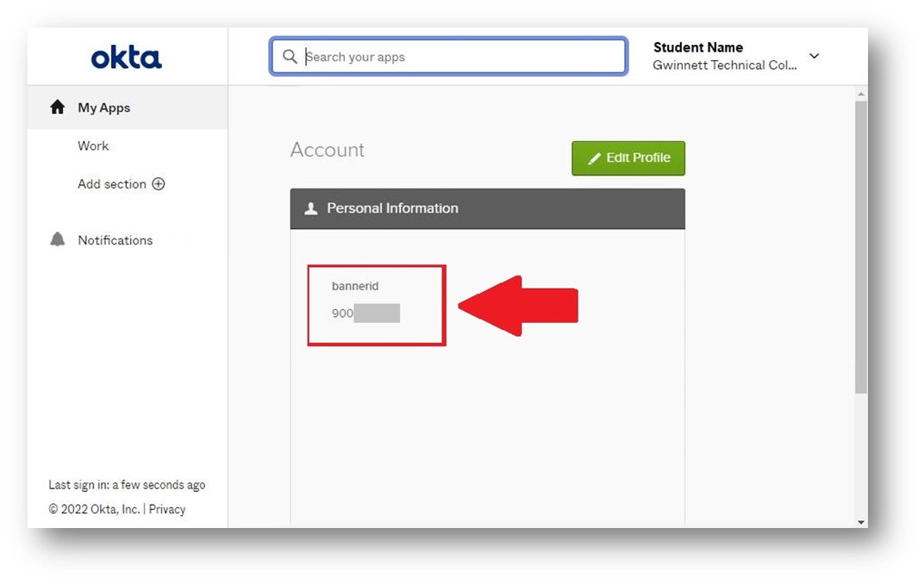Expand the Student Name account dropdown arrow
This screenshot has width=924, height=584.
814,57
